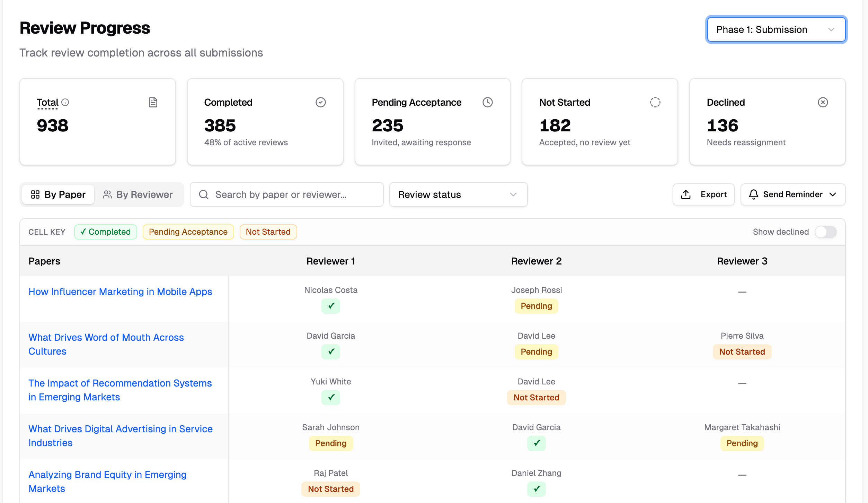Click Not Started badge under Raj Patel
Screen dimensions: 868x503
pos(331,489)
